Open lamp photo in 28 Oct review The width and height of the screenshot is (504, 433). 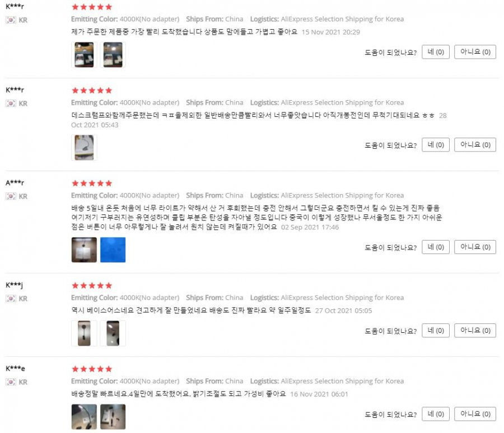coord(84,148)
